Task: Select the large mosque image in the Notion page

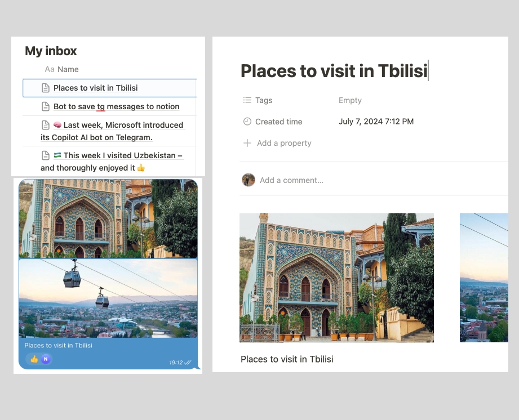Action: point(336,278)
